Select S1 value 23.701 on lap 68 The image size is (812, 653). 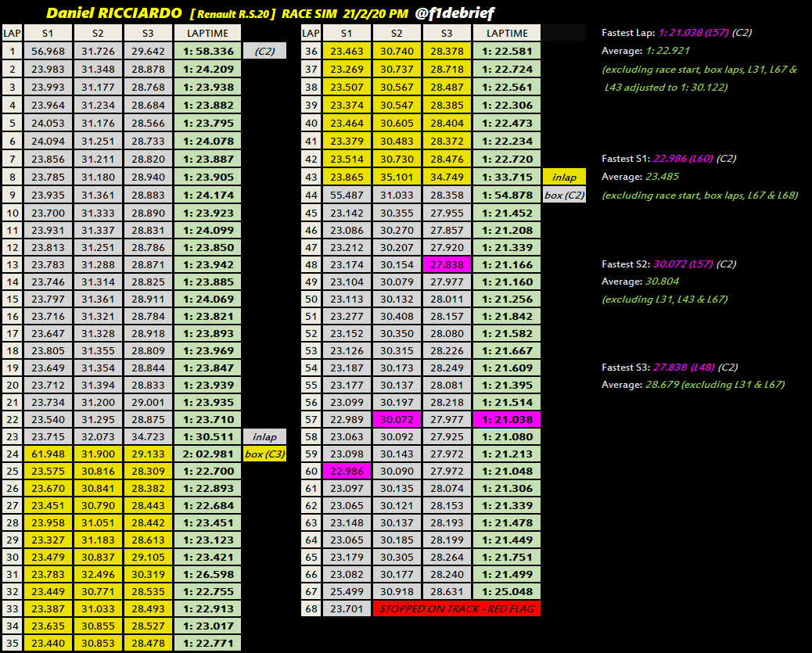(347, 608)
